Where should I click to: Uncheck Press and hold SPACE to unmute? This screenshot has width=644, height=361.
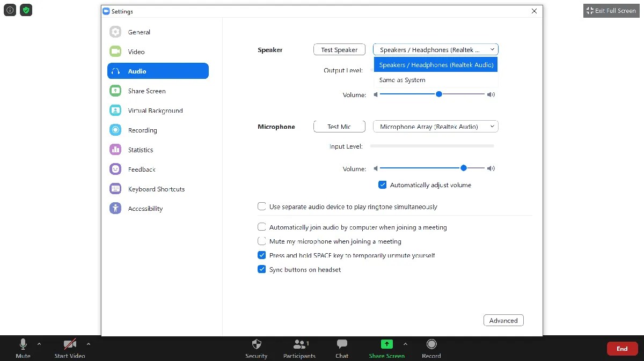point(262,255)
